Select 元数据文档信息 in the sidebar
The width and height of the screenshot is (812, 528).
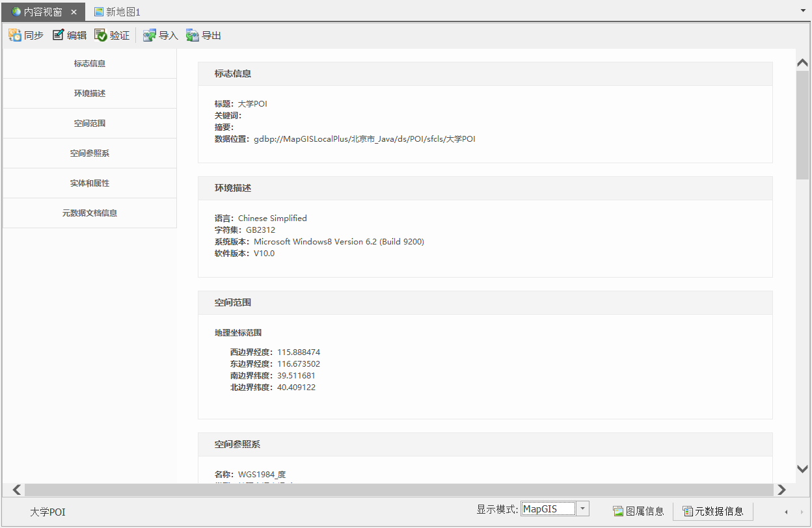[90, 213]
